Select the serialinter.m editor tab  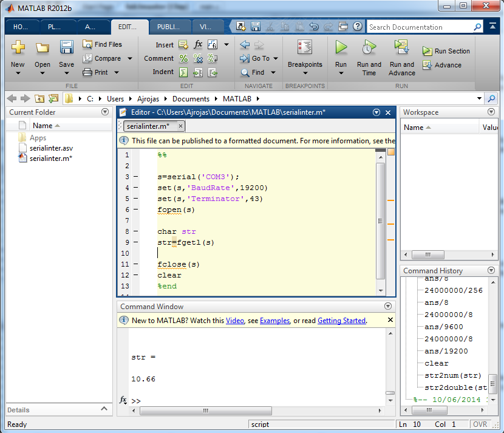(148, 126)
